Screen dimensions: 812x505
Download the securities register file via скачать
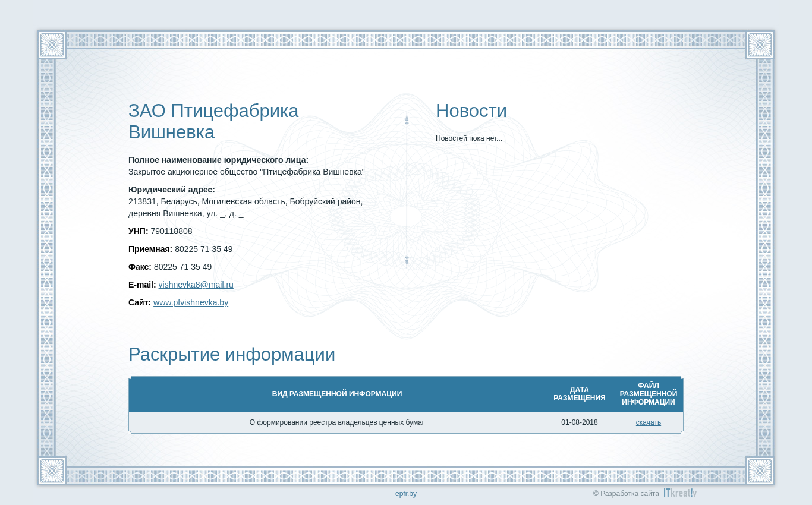(x=648, y=422)
